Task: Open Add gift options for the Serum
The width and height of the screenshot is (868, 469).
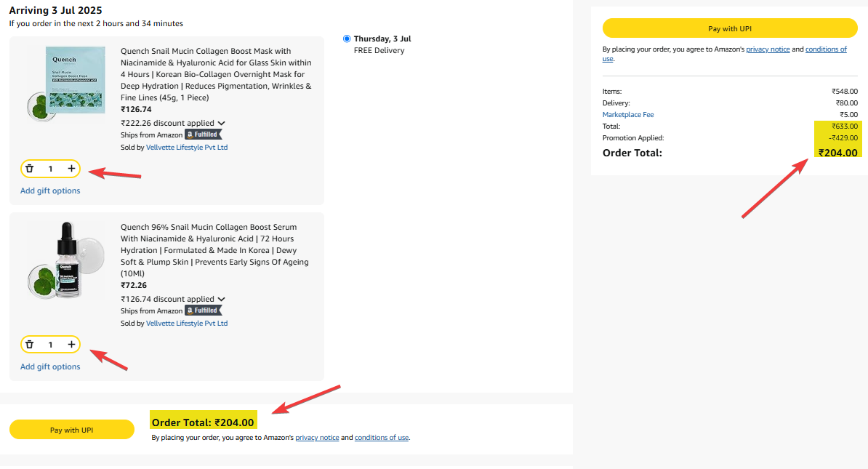Action: [50, 366]
